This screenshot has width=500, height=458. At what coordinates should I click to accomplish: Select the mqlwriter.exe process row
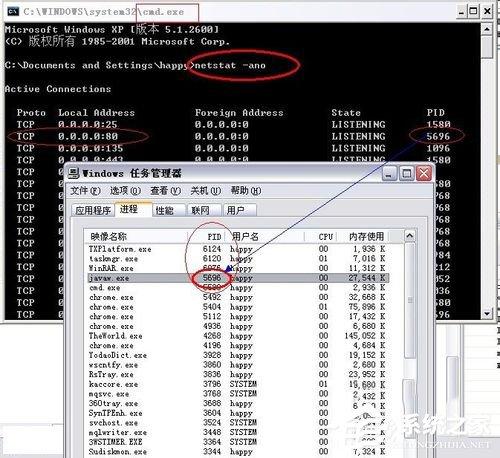tap(237, 433)
